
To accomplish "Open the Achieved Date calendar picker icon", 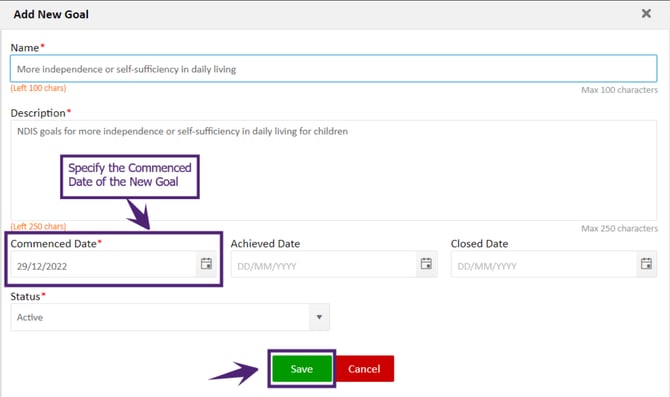I will 426,264.
